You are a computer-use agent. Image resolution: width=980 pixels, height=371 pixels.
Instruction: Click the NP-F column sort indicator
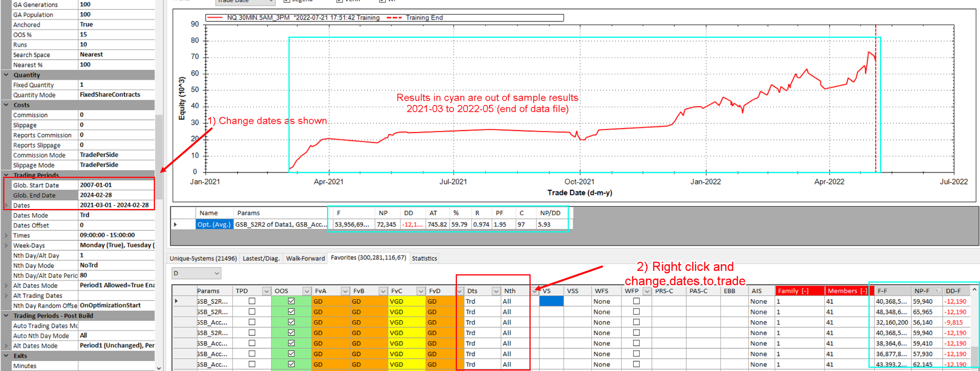click(x=937, y=291)
